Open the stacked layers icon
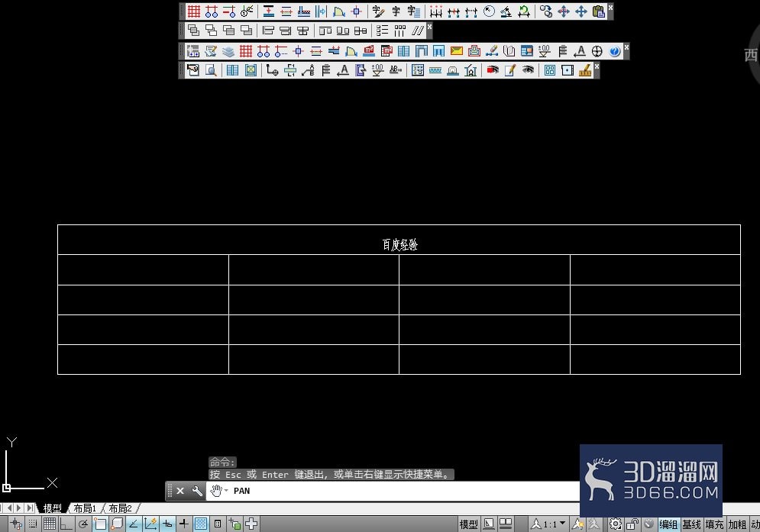760x532 pixels. [228, 51]
